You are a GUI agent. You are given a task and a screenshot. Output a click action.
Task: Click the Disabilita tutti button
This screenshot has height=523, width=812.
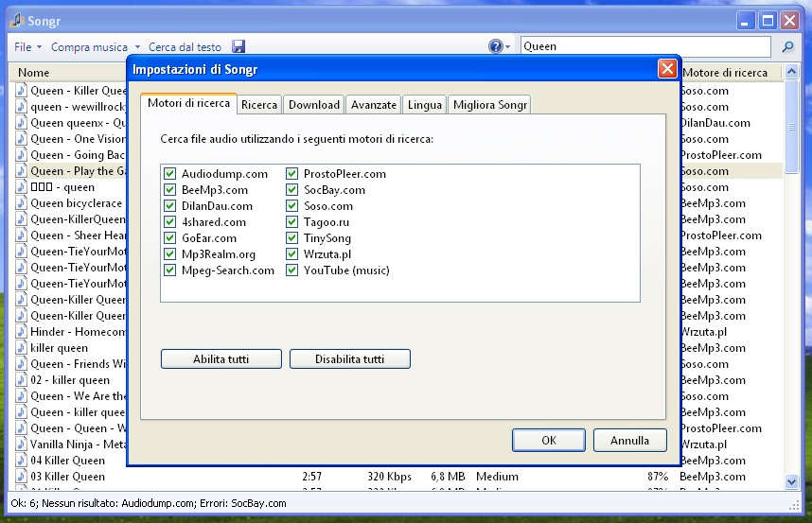tap(349, 359)
